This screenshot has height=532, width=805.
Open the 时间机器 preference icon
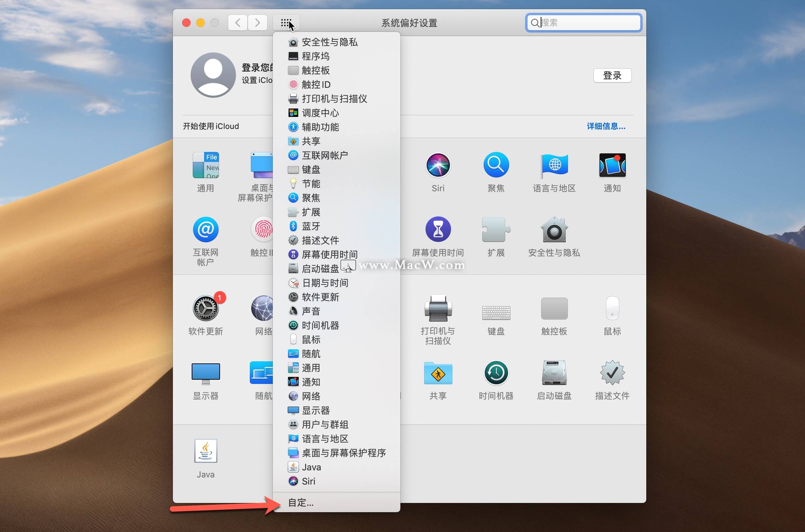point(496,373)
